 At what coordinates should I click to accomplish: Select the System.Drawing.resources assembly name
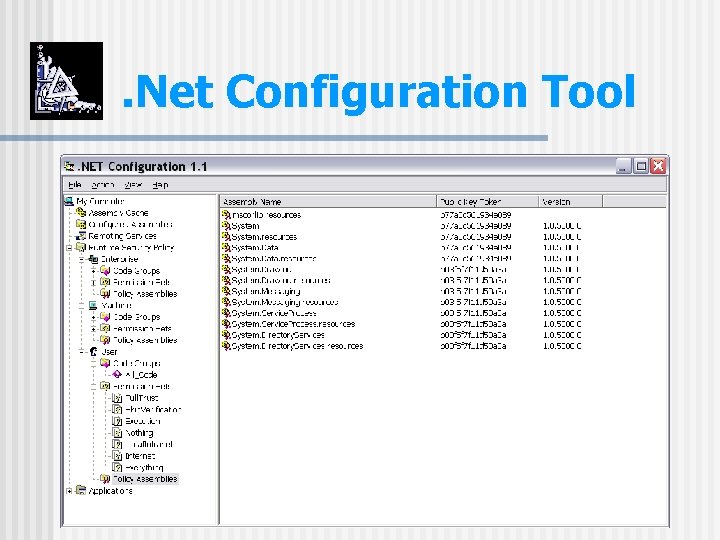click(281, 280)
